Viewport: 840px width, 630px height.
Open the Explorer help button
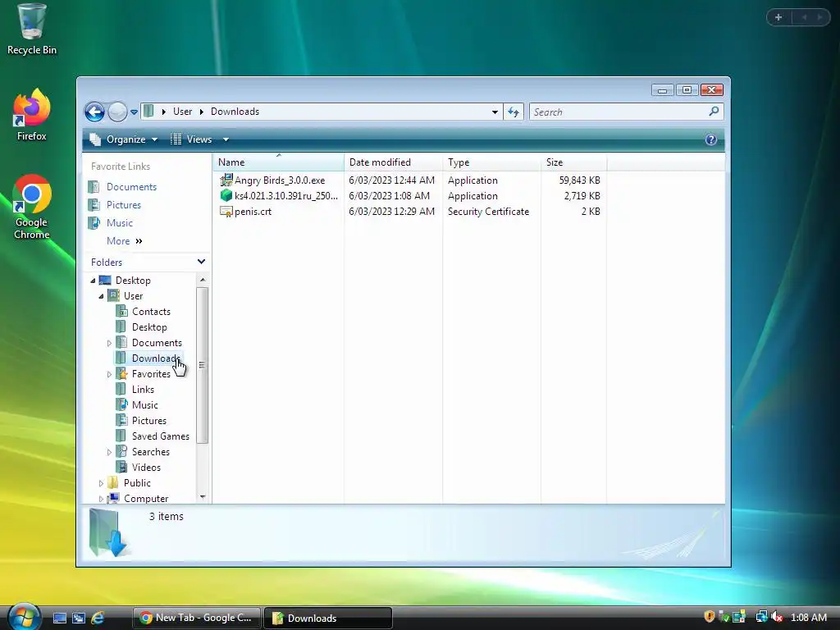click(711, 139)
